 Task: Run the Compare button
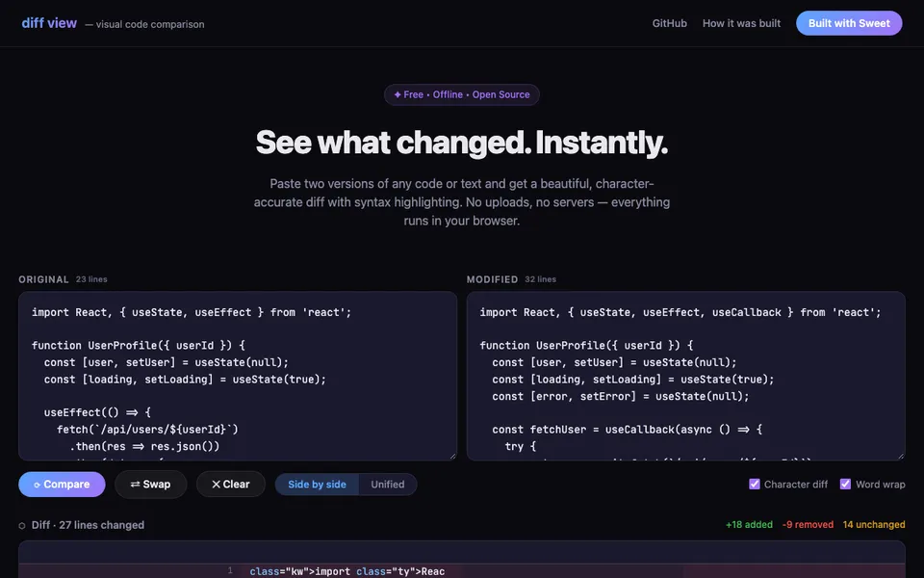pos(62,485)
